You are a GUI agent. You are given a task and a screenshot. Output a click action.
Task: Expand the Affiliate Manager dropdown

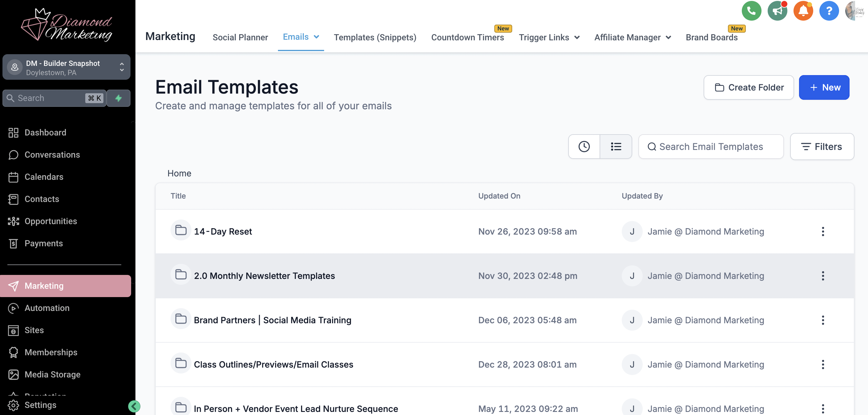pos(633,38)
